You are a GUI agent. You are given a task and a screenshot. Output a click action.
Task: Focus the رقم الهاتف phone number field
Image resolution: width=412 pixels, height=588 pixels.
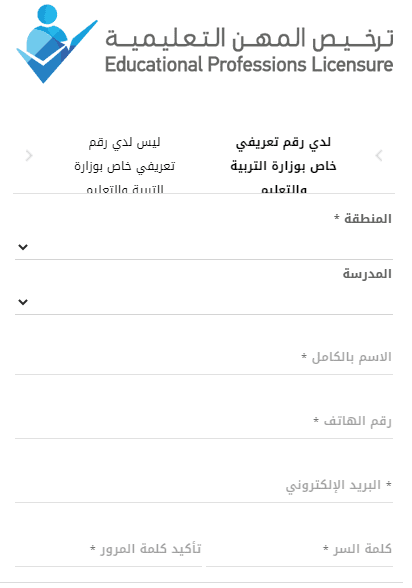tap(204, 421)
